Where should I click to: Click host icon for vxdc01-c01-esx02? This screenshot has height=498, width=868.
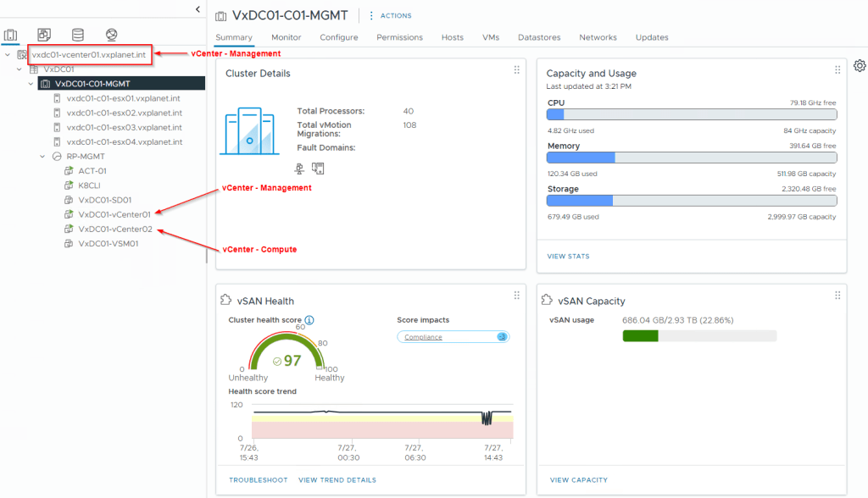[57, 113]
